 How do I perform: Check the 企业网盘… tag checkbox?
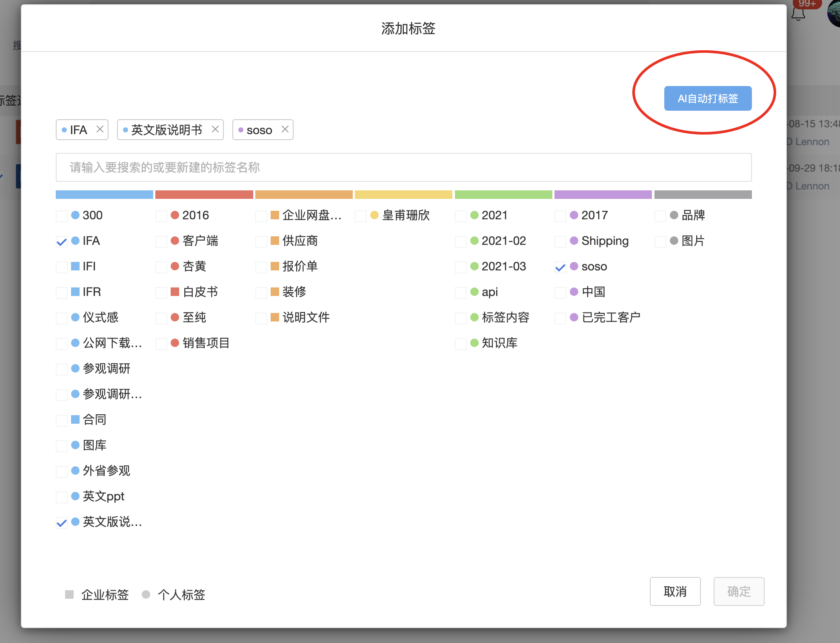point(261,216)
